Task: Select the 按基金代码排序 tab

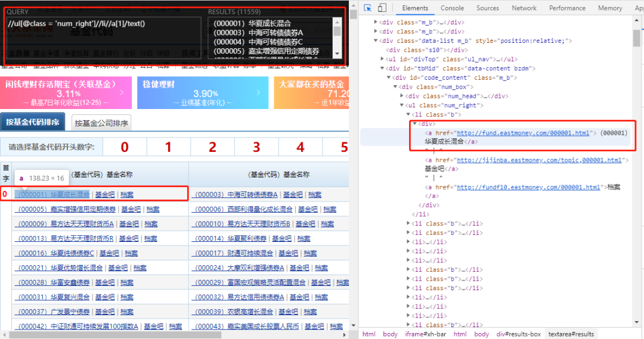Action: click(32, 122)
